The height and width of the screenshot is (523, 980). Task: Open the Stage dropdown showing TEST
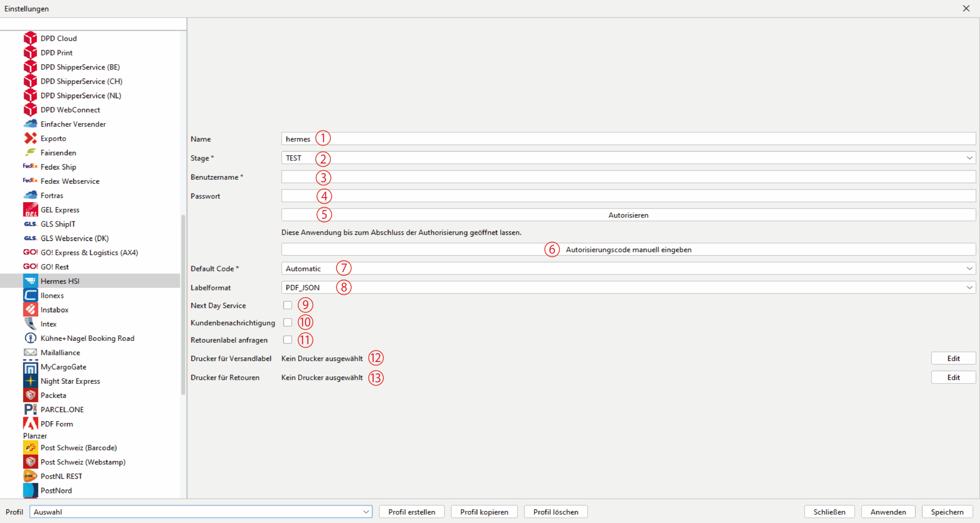tap(628, 158)
